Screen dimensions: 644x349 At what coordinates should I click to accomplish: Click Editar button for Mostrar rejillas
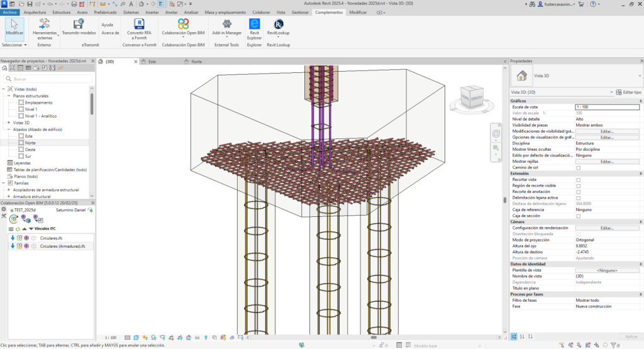tap(606, 162)
